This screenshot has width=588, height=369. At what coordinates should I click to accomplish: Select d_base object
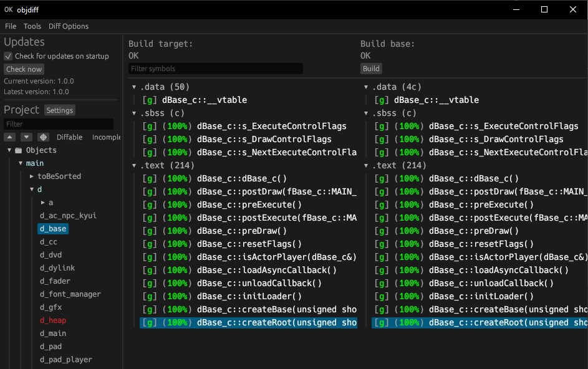pos(53,229)
